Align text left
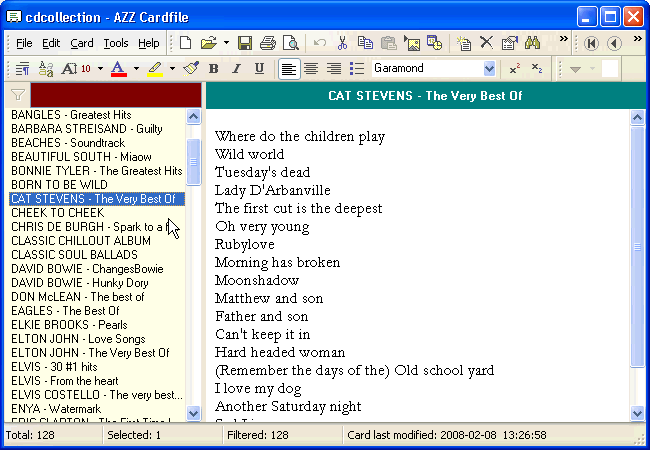This screenshot has width=650, height=450. [289, 69]
